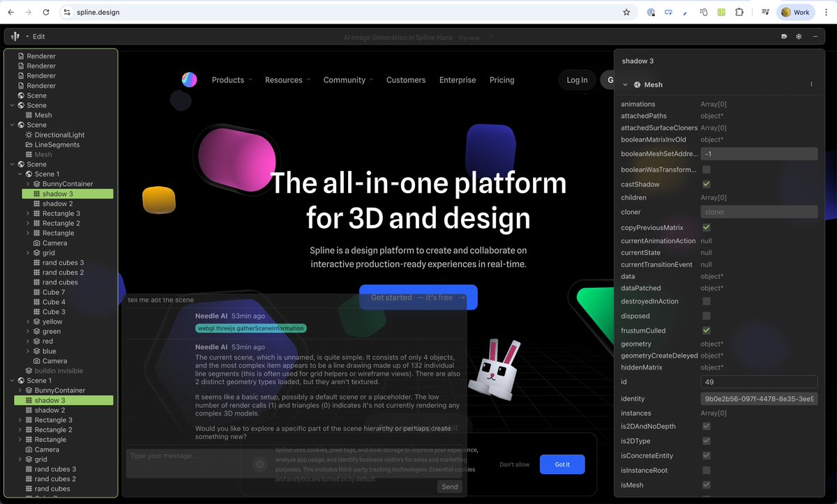Click the settings gear in the devtools toolbar

coord(799,36)
